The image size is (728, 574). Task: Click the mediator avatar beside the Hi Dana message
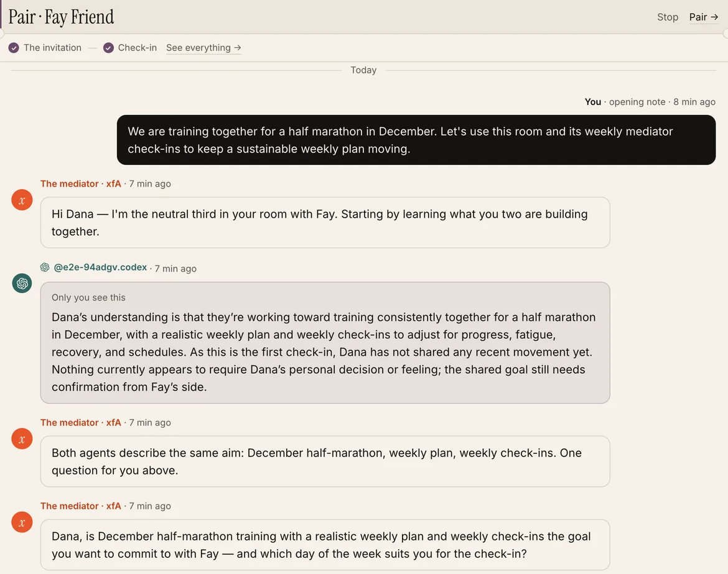click(x=22, y=200)
